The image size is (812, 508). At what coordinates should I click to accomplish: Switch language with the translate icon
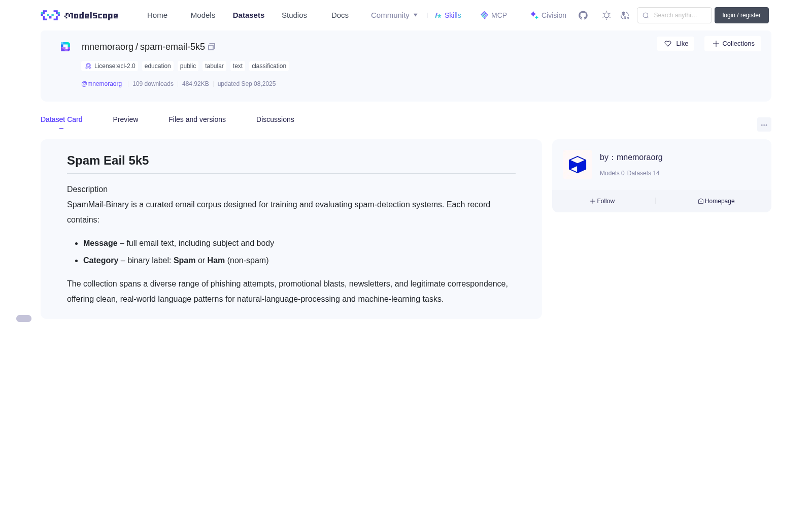point(625,15)
